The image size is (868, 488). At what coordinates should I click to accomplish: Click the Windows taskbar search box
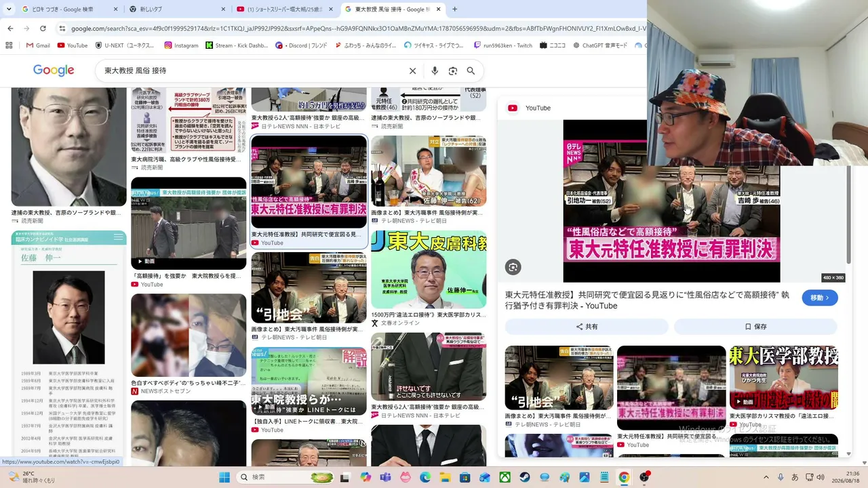tap(286, 477)
